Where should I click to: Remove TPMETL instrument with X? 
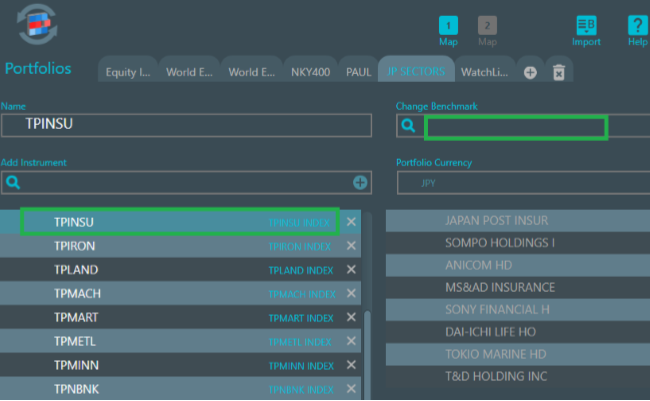351,341
